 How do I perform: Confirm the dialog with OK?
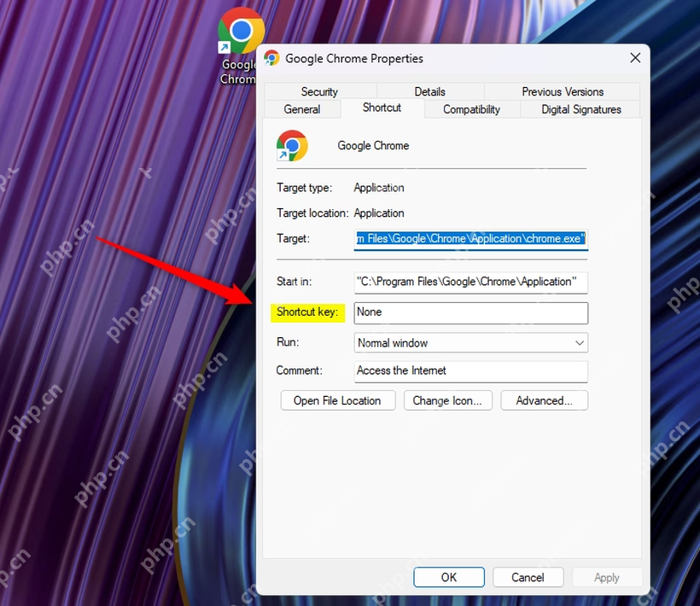click(449, 578)
